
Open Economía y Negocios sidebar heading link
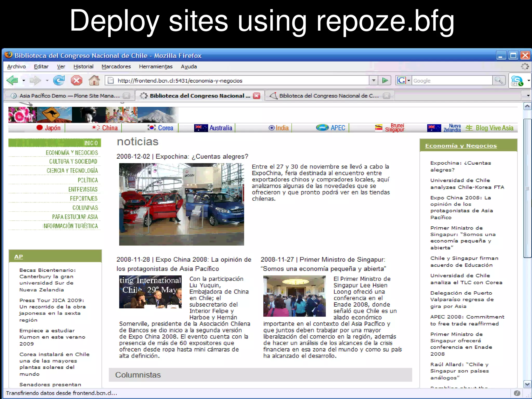(x=461, y=146)
